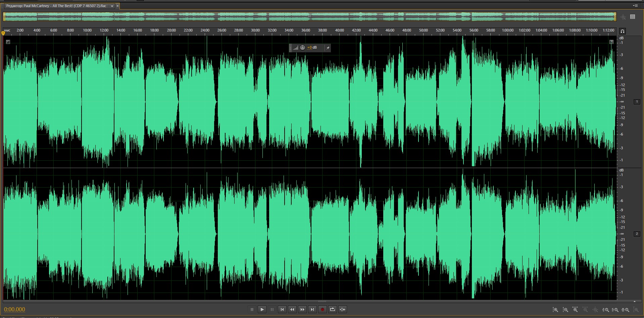Zoom to the selection's in point

point(606,310)
